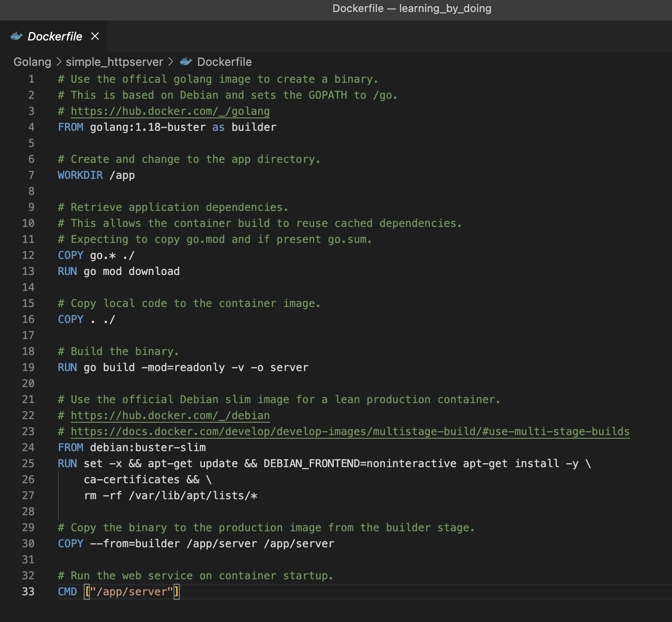Click the window title 'Dockerfile — learning_by_doing'
The height and width of the screenshot is (622, 672).
tap(412, 8)
